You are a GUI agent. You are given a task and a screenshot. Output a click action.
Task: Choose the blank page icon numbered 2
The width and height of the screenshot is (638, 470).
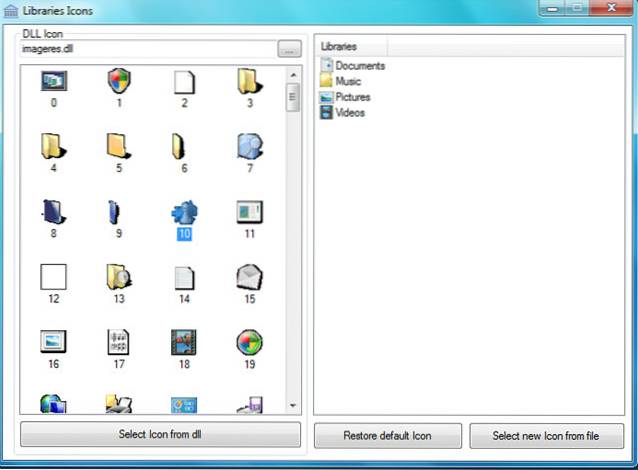click(x=184, y=82)
